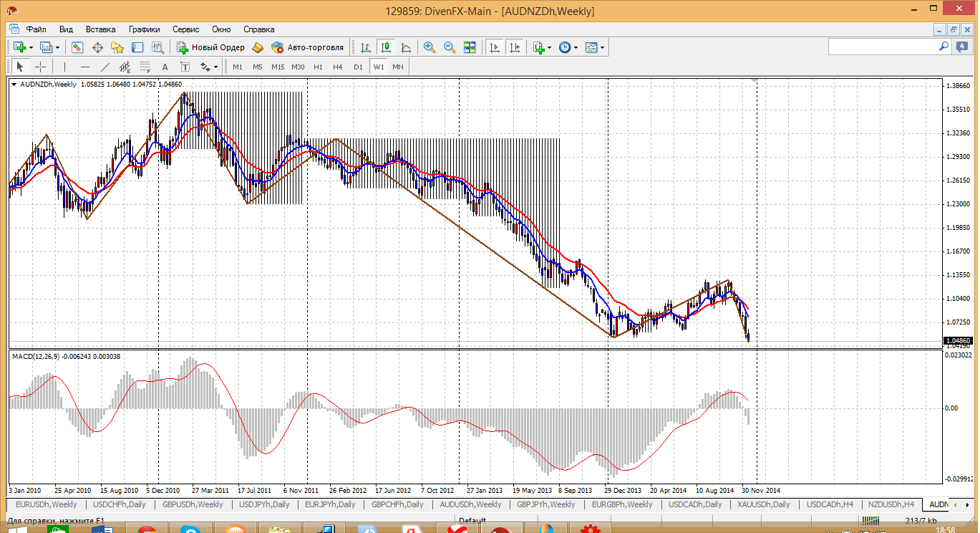Show the Market Watch window

click(x=77, y=47)
